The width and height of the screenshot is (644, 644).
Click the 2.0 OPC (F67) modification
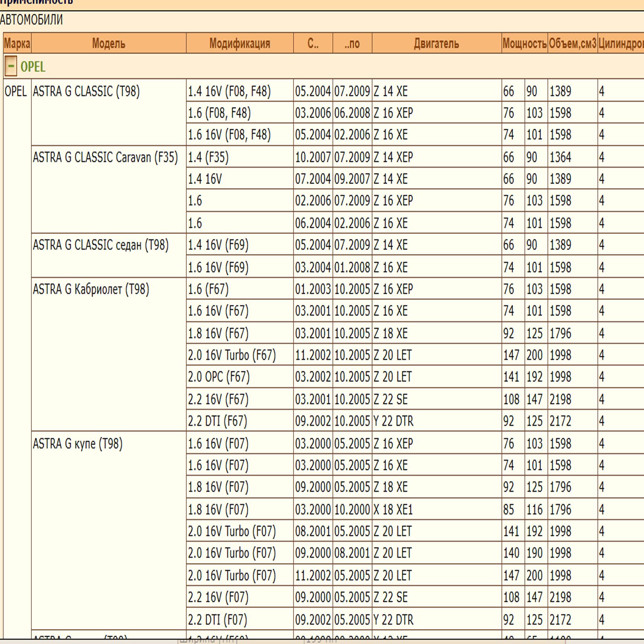coord(219,377)
